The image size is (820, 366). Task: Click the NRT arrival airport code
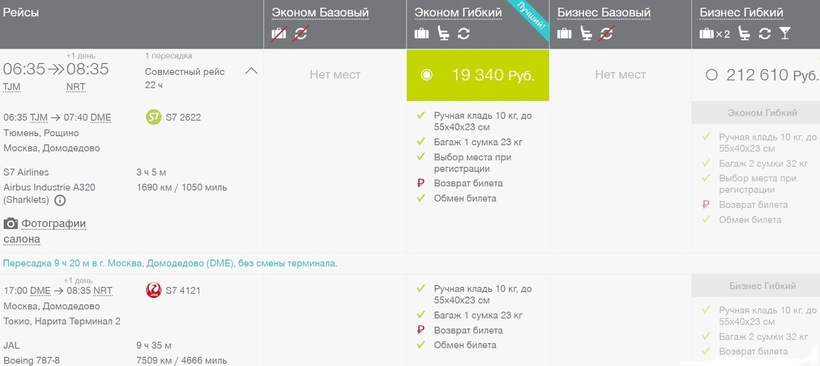75,87
